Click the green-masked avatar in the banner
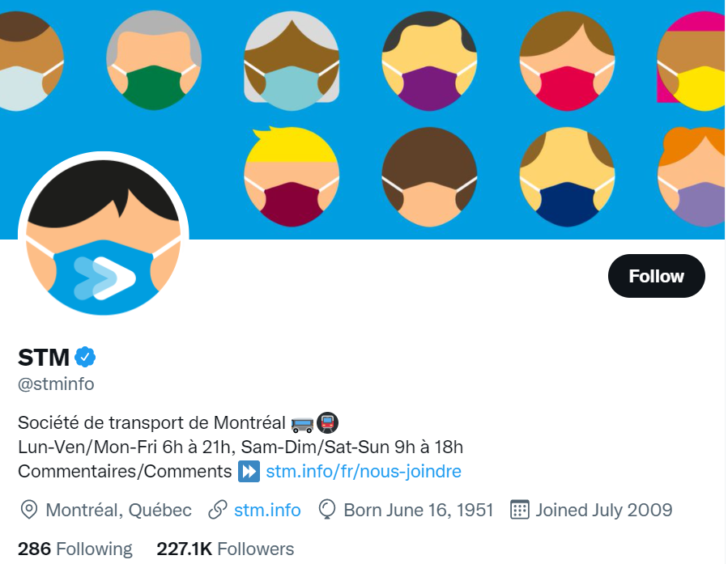Image resolution: width=728 pixels, height=564 pixels. coord(152,60)
